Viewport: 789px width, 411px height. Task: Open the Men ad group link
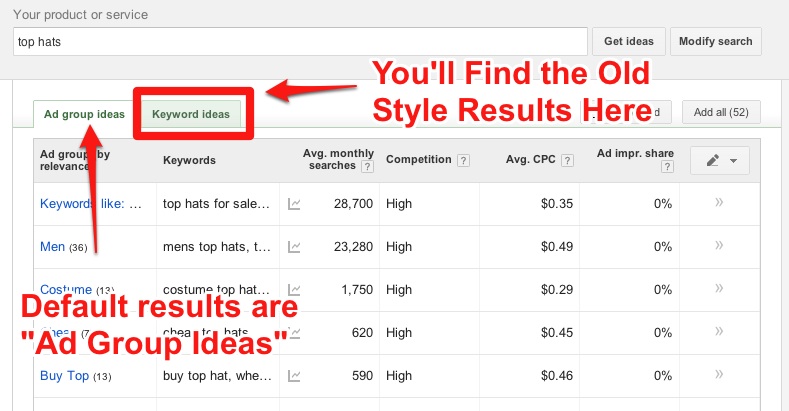[x=52, y=247]
